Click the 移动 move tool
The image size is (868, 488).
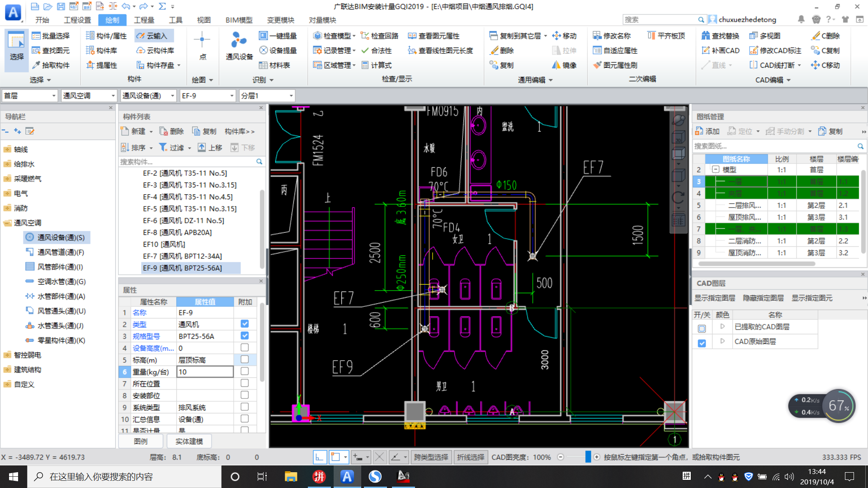[564, 36]
